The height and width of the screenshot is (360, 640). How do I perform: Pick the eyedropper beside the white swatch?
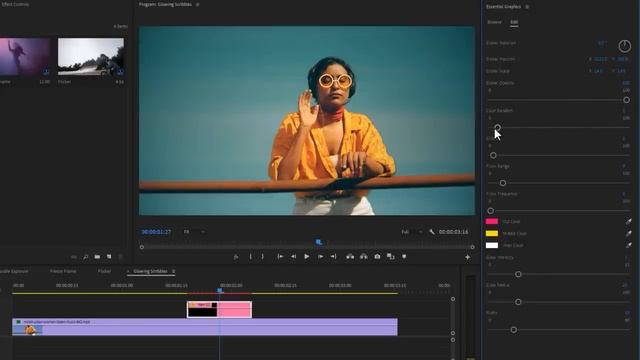tap(629, 245)
